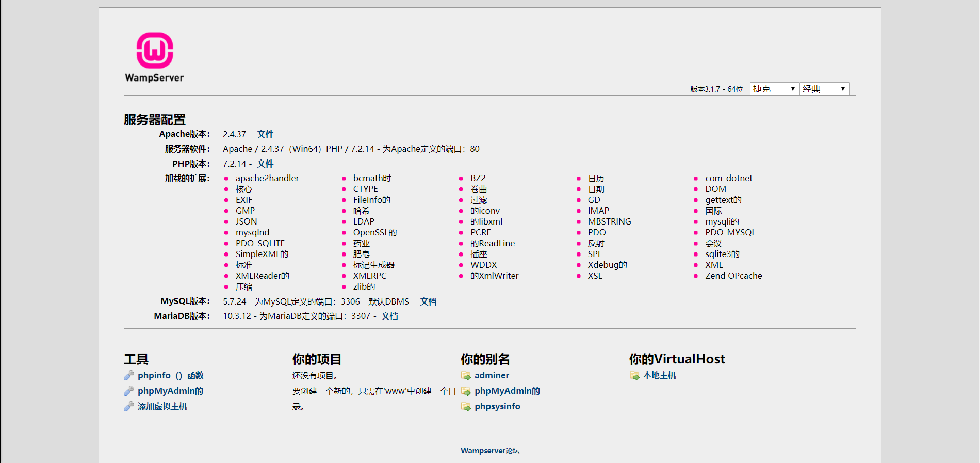Click the EXIF extension entry
Viewport: 980px width, 463px height.
tap(244, 200)
